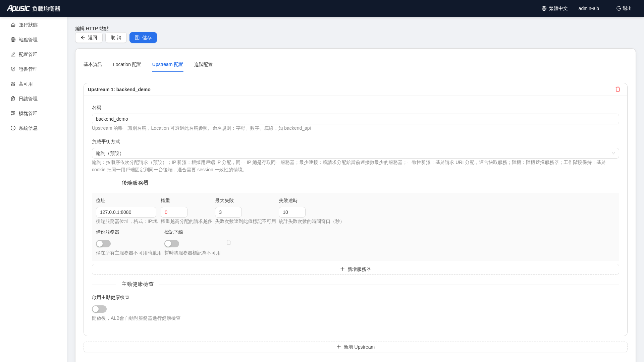The width and height of the screenshot is (644, 362).
Task: Click the Apusic logo in the header
Action: point(34,8)
